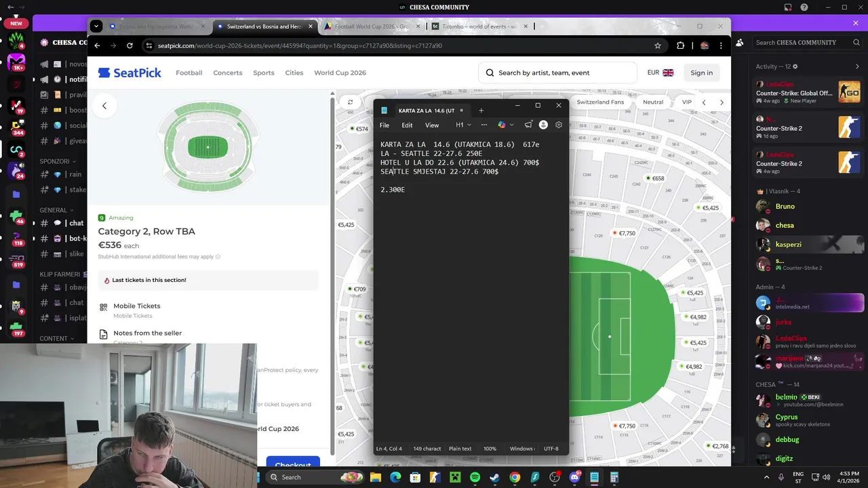Open Chrome extensions puzzle icon
This screenshot has width=868, height=488.
coord(680,45)
